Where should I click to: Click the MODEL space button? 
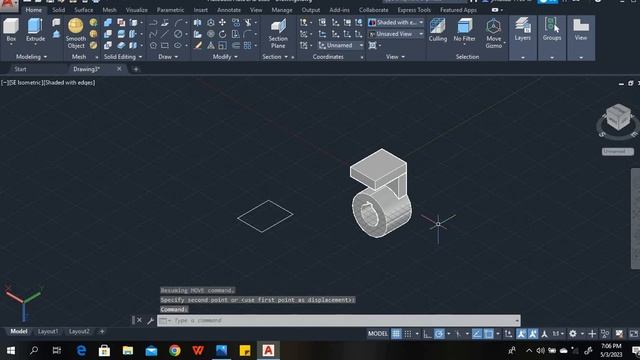click(378, 334)
